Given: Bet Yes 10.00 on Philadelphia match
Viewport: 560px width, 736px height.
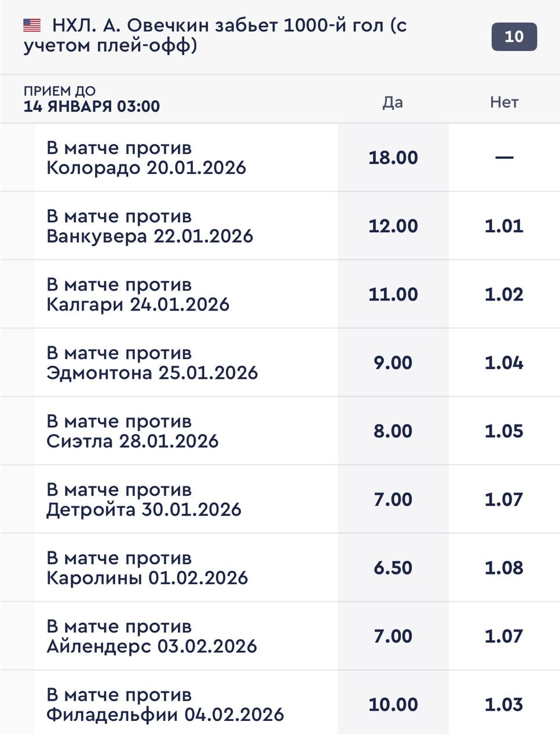Looking at the screenshot, I should [393, 704].
